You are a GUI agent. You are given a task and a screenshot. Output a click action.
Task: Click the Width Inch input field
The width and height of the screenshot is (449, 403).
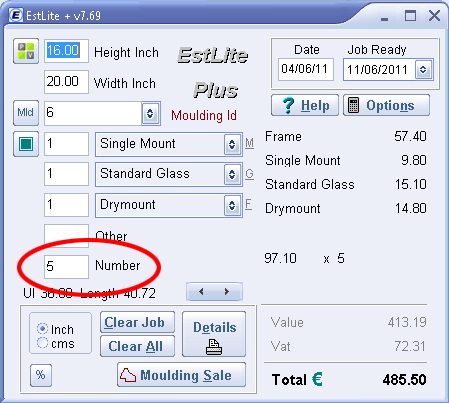coord(66,82)
